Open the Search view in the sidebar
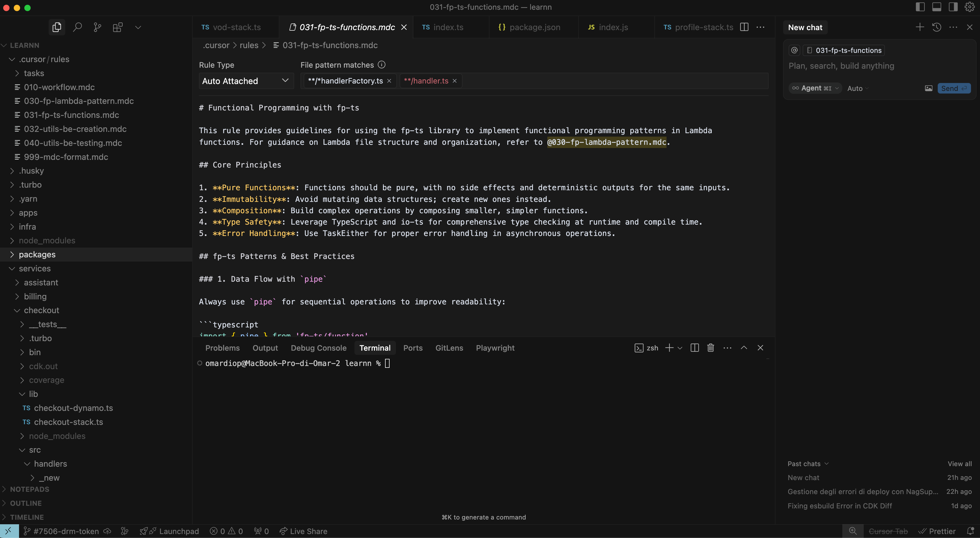Image resolution: width=980 pixels, height=538 pixels. (x=77, y=27)
